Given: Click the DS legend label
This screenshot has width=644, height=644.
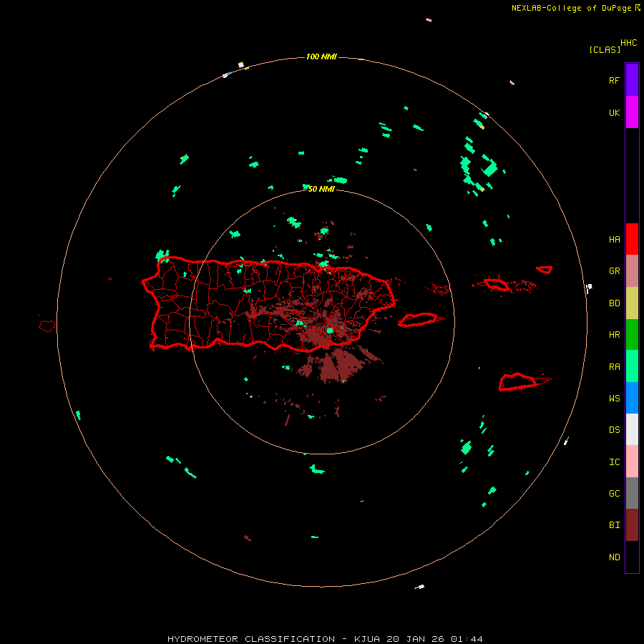Looking at the screenshot, I should [614, 430].
